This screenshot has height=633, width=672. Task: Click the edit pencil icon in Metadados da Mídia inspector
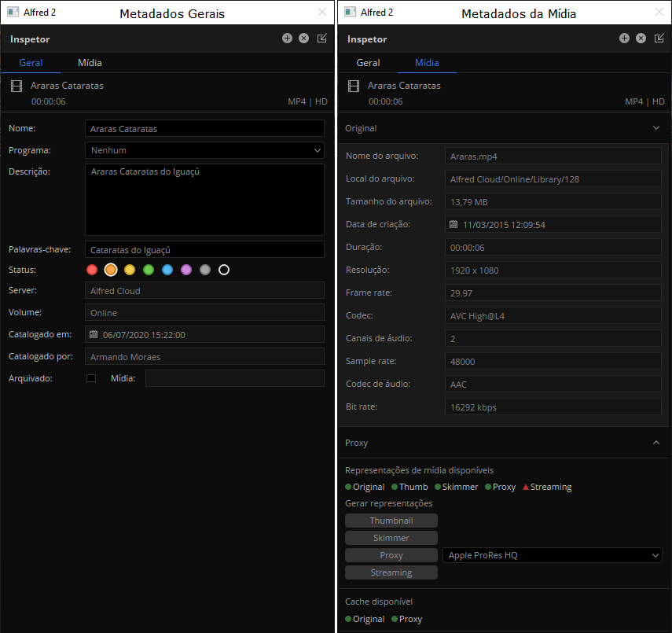coord(659,39)
